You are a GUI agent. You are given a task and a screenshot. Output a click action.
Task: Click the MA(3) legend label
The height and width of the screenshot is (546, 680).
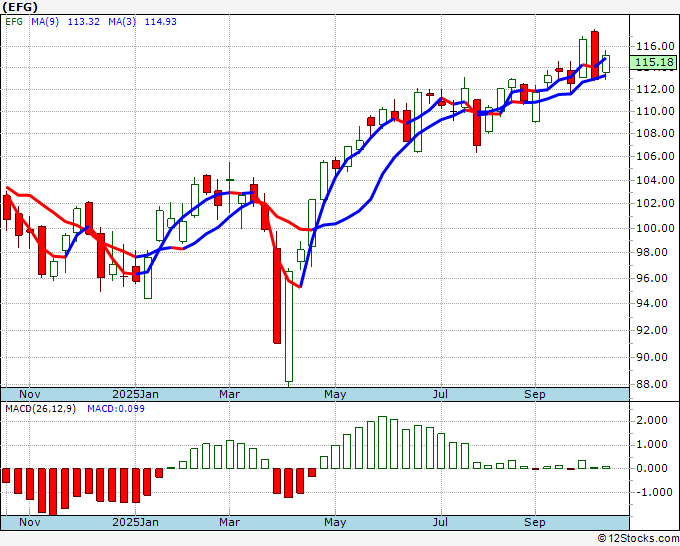122,22
